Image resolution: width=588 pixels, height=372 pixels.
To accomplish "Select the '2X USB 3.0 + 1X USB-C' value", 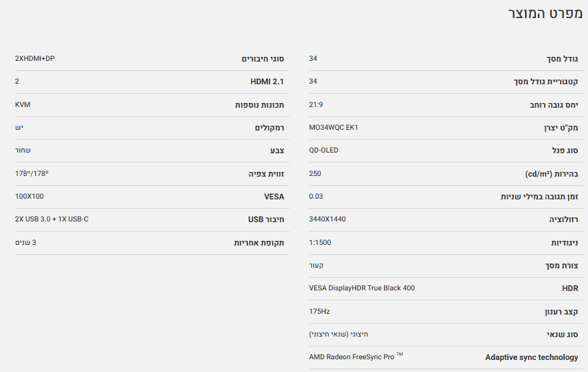I will [x=51, y=219].
